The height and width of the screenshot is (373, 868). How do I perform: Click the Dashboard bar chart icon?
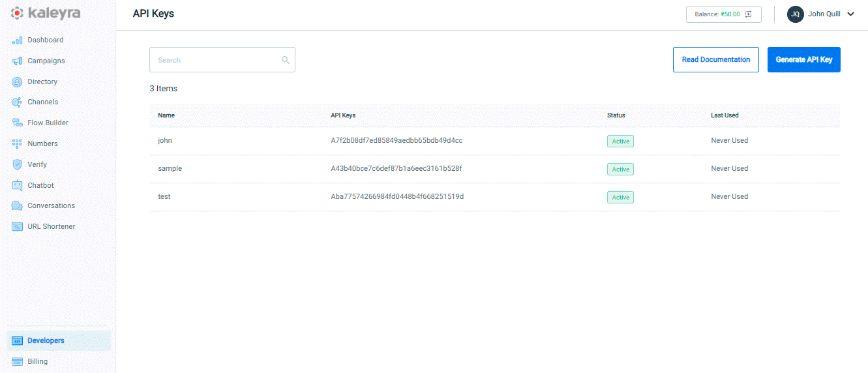17,40
